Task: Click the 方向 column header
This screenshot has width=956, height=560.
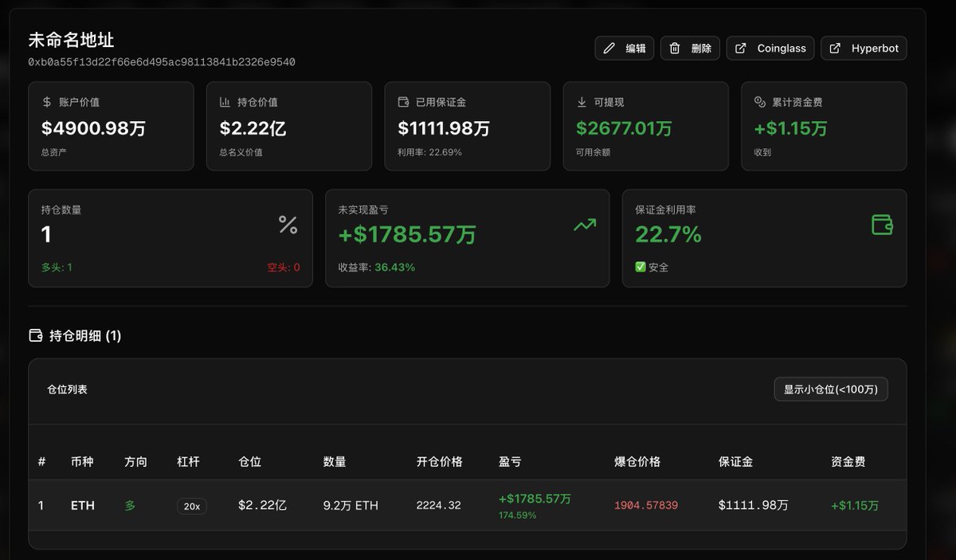Action: coord(135,462)
